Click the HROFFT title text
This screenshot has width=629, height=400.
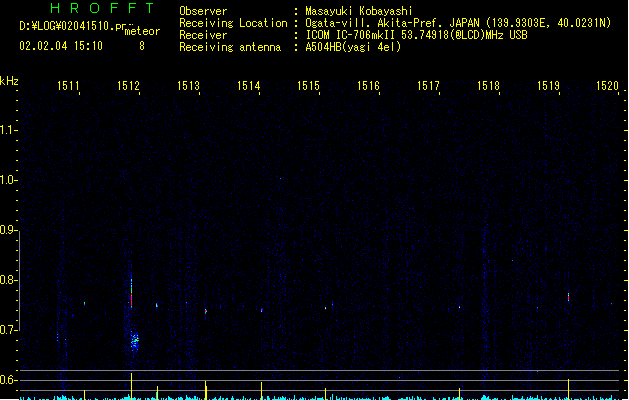point(102,8)
